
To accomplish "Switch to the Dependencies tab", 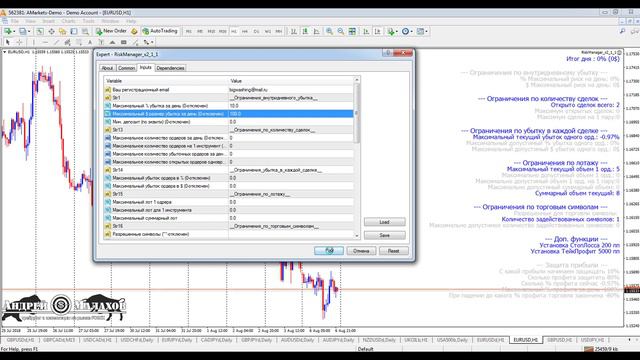I will point(170,68).
